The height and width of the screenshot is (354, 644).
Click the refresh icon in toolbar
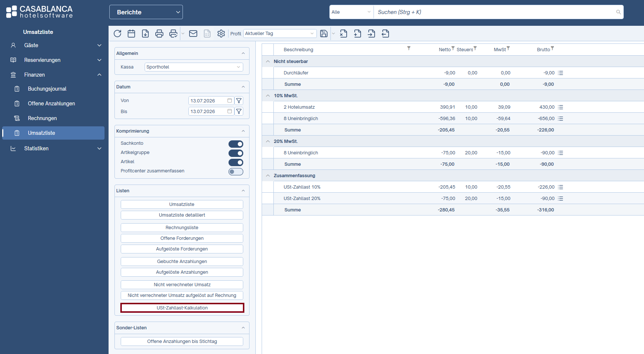pos(117,34)
